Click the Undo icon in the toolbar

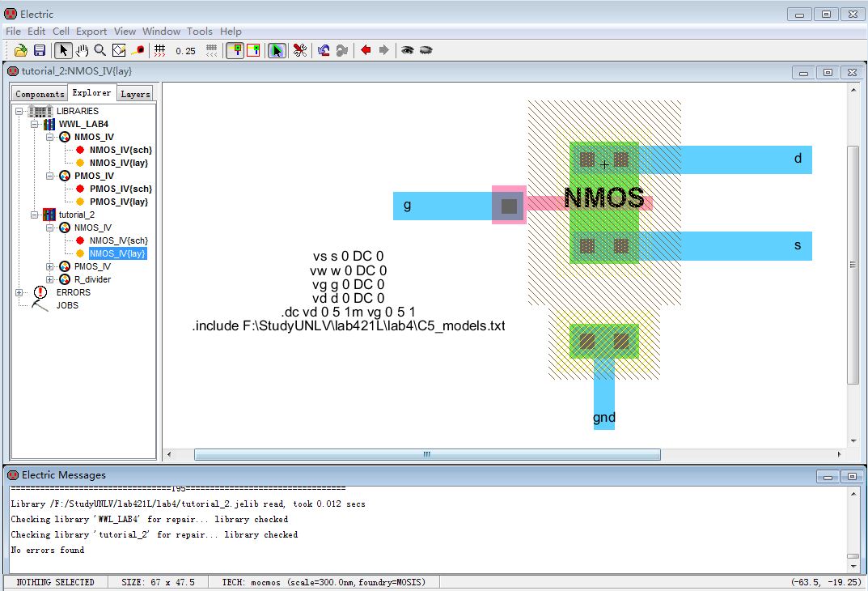pyautogui.click(x=324, y=50)
